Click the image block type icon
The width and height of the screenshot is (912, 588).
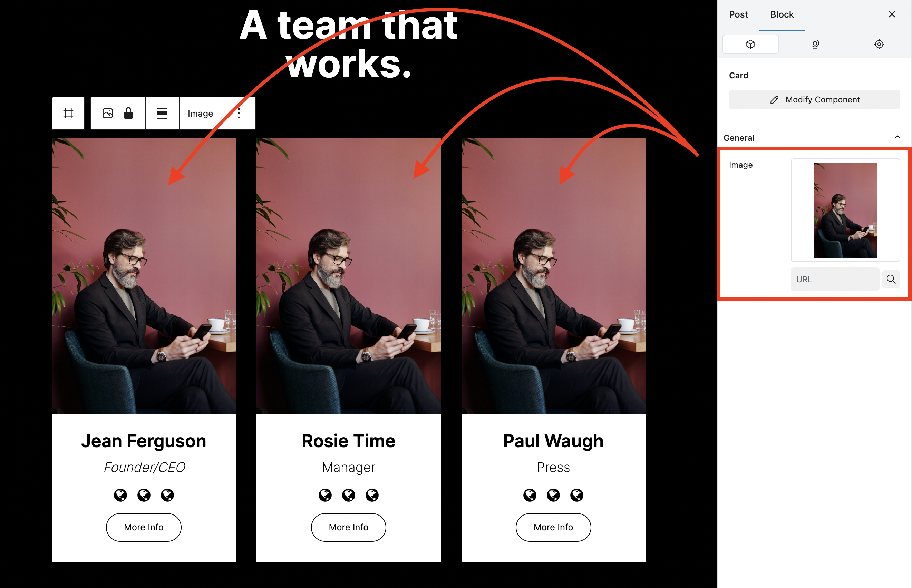pos(108,114)
